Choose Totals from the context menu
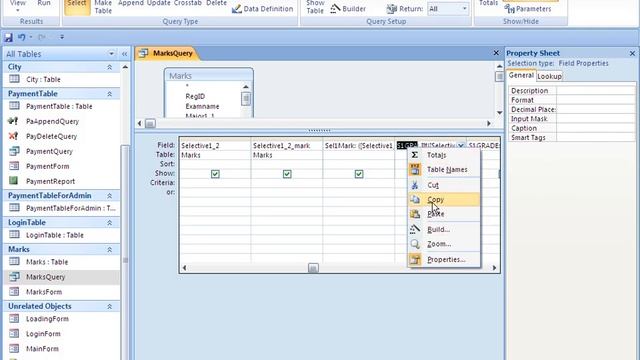The image size is (640, 360). (444, 155)
